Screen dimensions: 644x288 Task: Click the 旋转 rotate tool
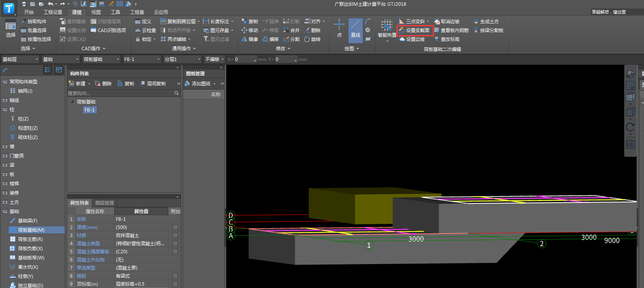[x=312, y=39]
